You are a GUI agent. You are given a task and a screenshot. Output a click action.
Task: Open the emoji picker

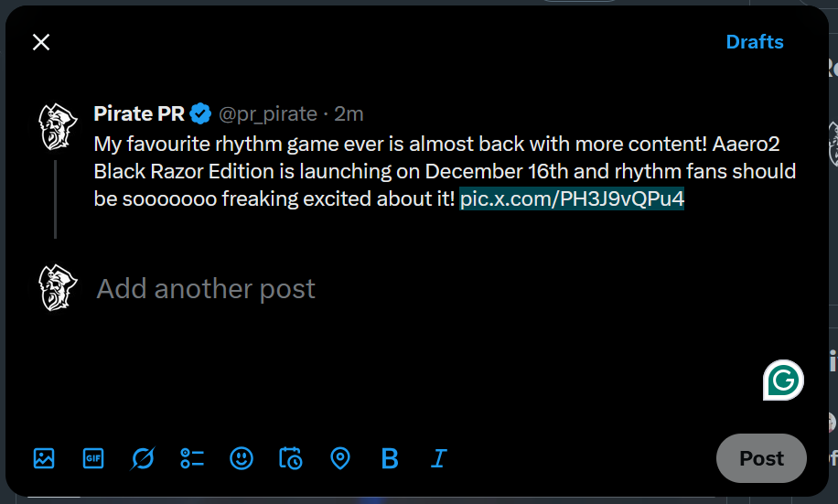(242, 458)
